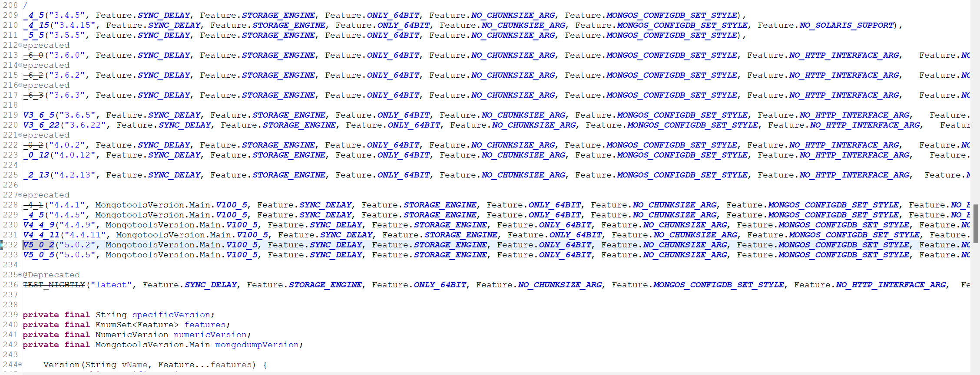Viewport: 980px width, 375px height.
Task: Click NO_HTTP_INTERFACE_ARG on the "latest" line
Action: click(891, 285)
